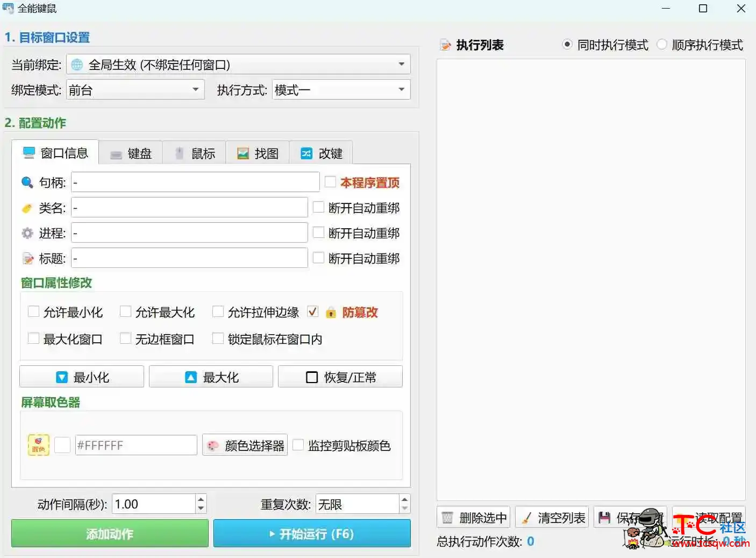The width and height of the screenshot is (756, 558).
Task: Open the 绑定模式 dropdown
Action: tap(135, 90)
